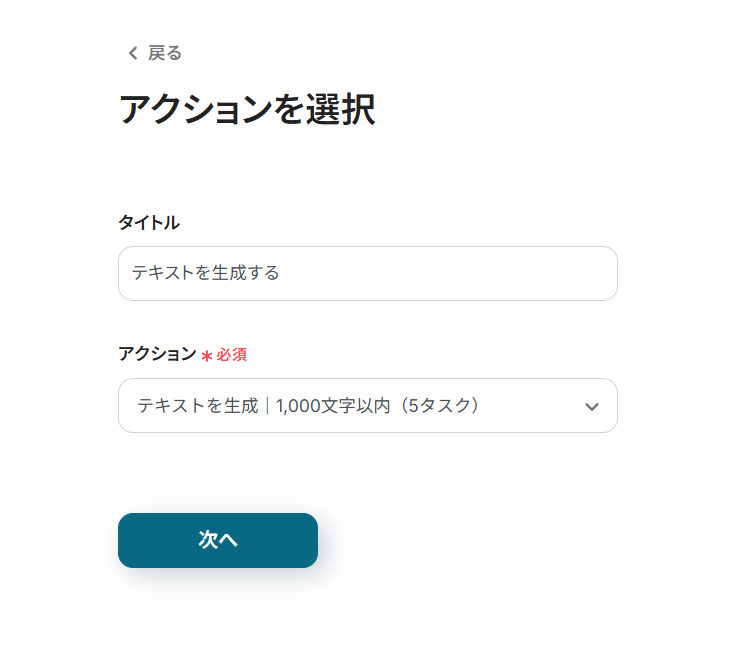Click the アクション field label
Screen dimensions: 737x648
point(157,354)
